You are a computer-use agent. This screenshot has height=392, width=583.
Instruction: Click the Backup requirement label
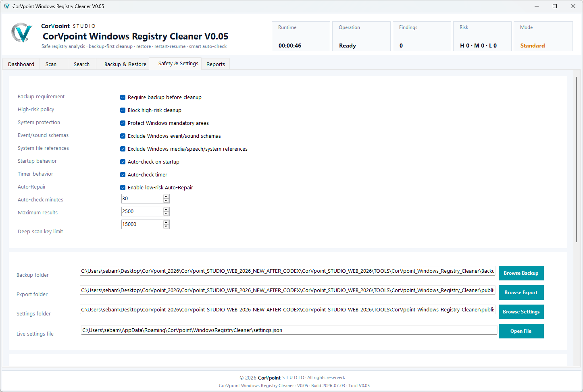click(x=41, y=97)
